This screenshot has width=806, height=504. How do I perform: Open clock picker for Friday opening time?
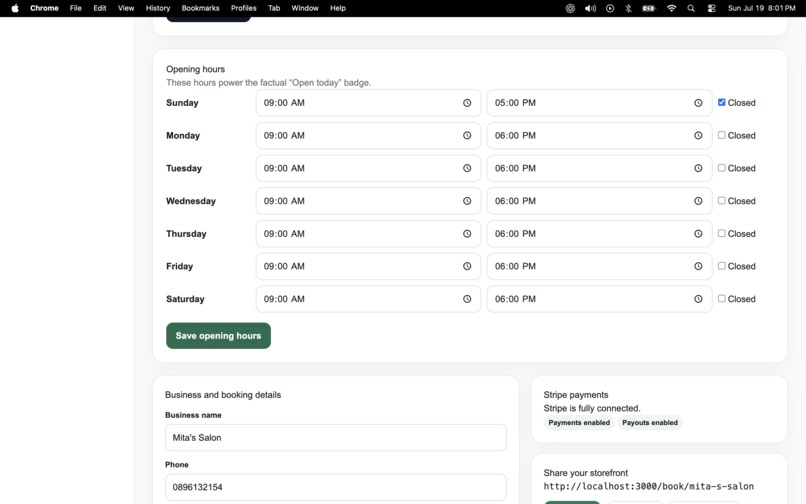click(467, 266)
